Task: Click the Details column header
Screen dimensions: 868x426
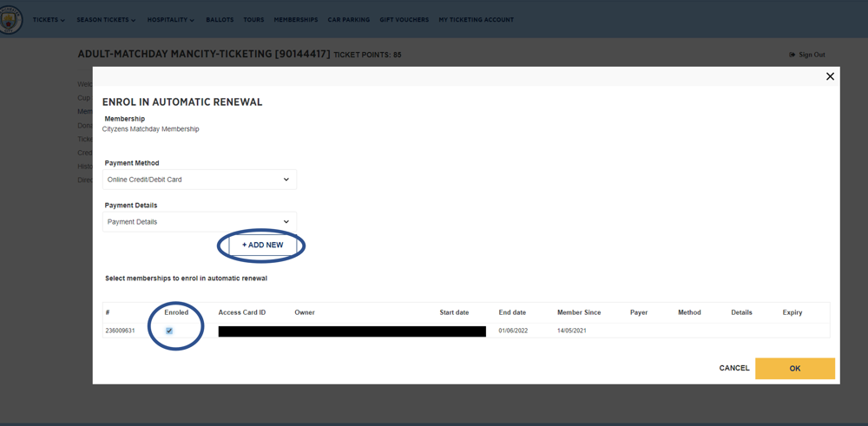Action: [x=741, y=312]
